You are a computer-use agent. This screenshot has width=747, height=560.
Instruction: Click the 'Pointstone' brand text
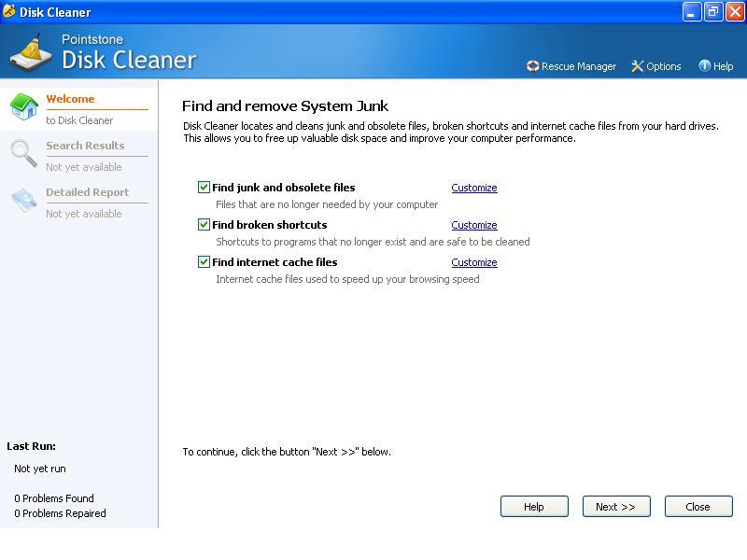click(x=92, y=39)
